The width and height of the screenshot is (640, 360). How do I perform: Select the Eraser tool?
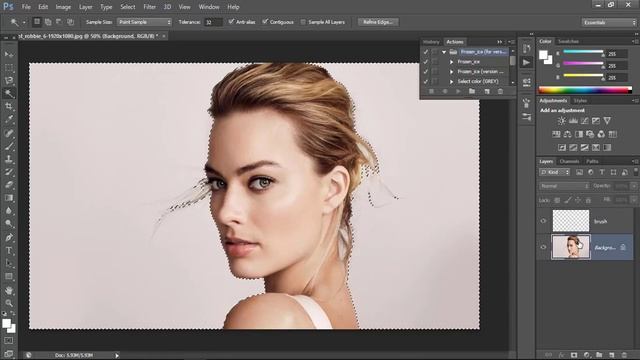[9, 185]
